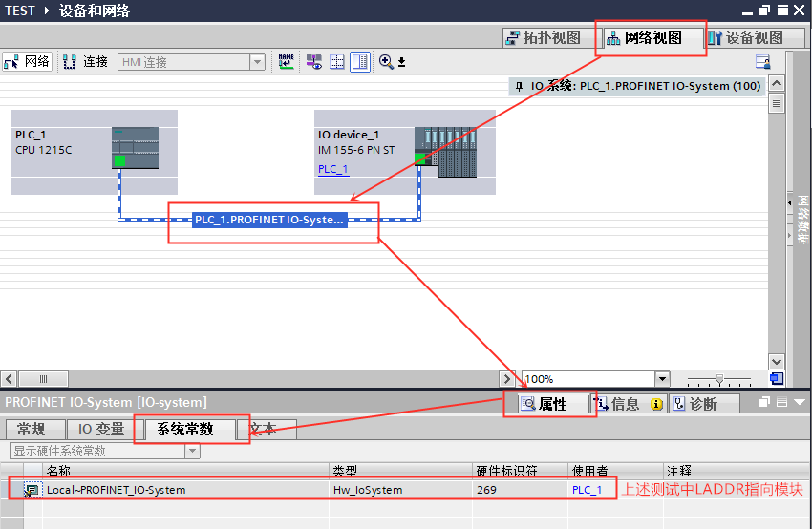Select the PLC_1 CPU 1215C device image

click(135, 148)
